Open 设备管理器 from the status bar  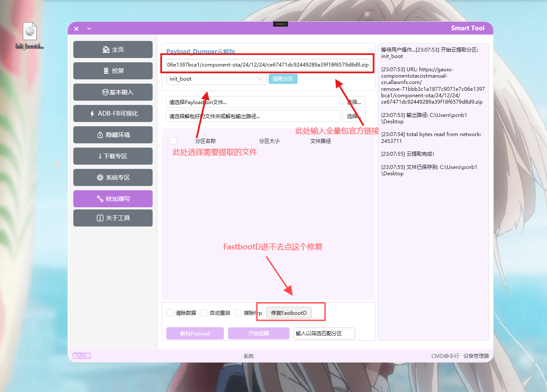pos(476,356)
